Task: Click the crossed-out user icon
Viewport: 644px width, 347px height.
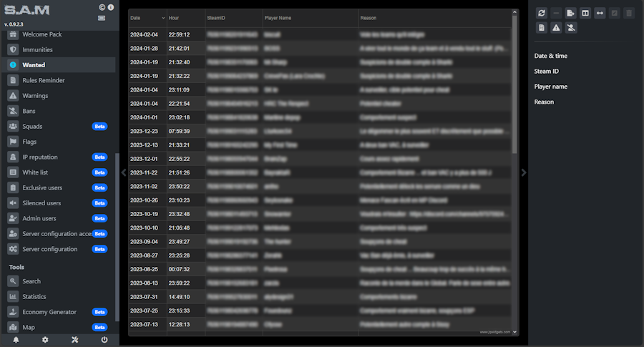Action: 570,28
